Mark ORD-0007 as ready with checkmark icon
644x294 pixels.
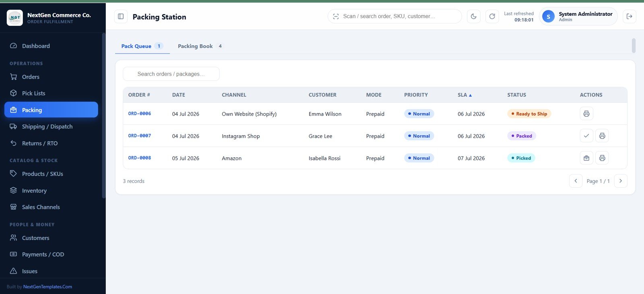click(x=586, y=136)
